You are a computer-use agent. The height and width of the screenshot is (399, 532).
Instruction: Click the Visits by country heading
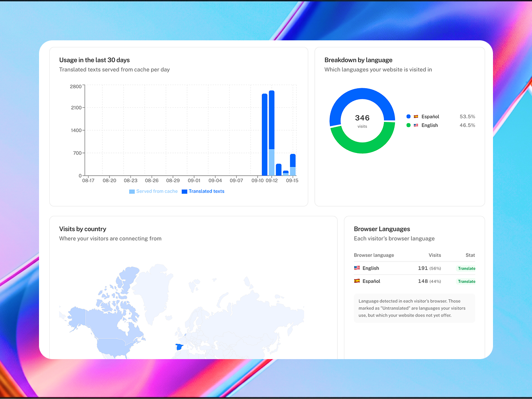[82, 229]
